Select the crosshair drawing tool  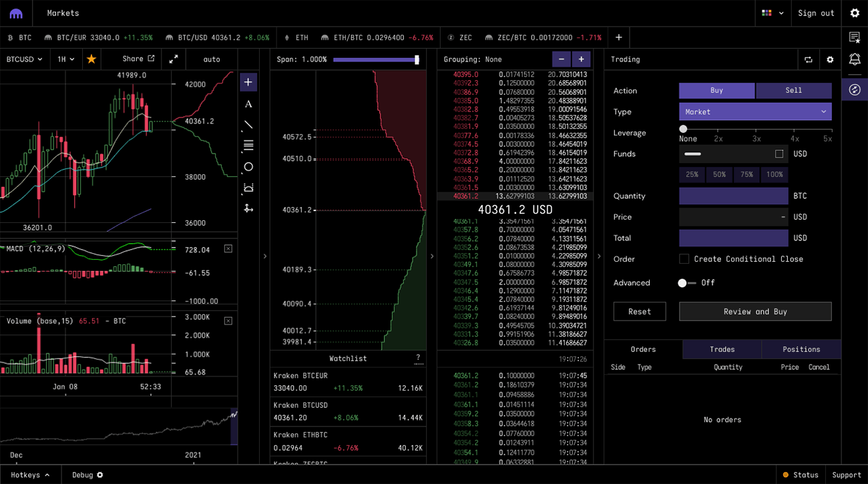[x=248, y=82]
